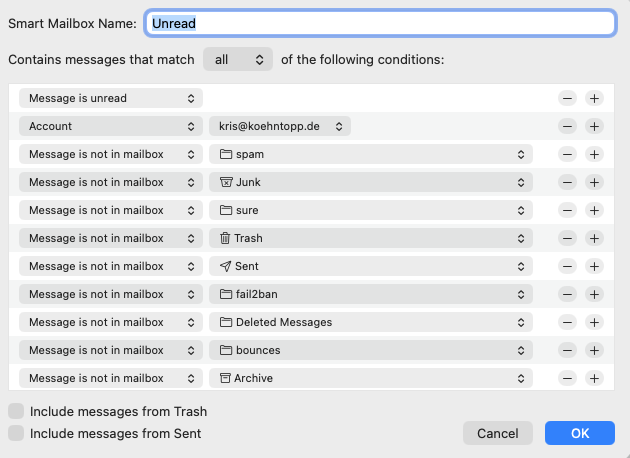Screen dimensions: 630x458
Task: Click the OK button
Action: (580, 434)
